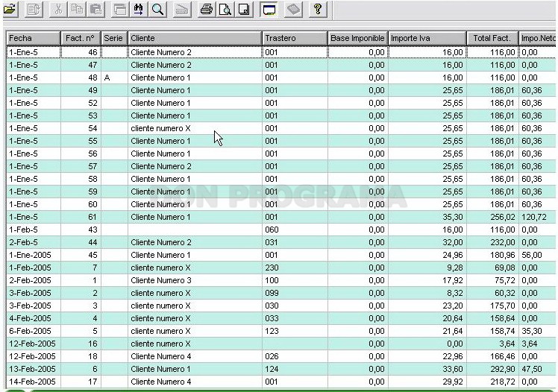The height and width of the screenshot is (392, 558).
Task: Click the Importe Iva column header
Action: pos(427,39)
